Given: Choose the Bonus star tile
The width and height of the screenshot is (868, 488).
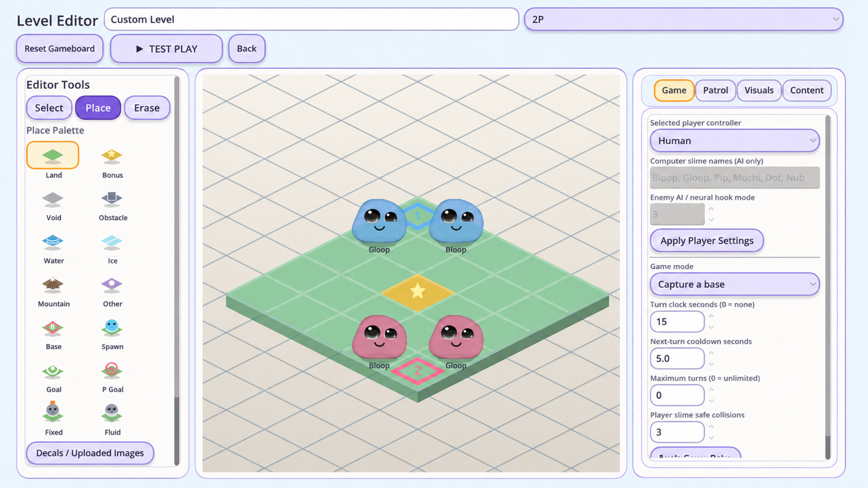Looking at the screenshot, I should point(112,156).
